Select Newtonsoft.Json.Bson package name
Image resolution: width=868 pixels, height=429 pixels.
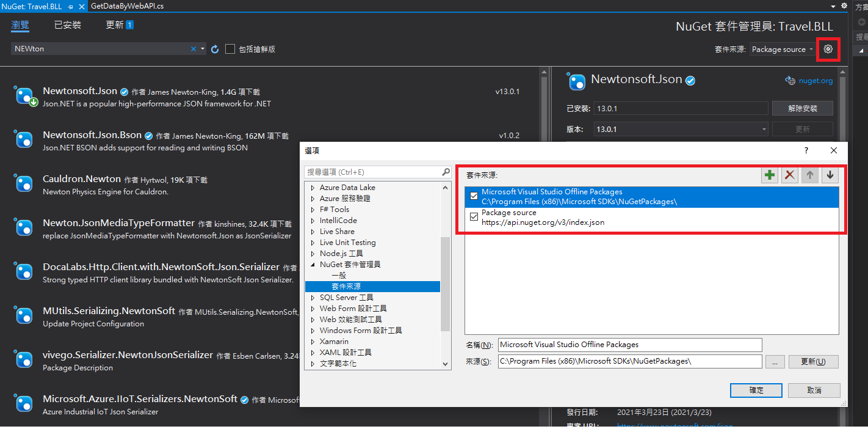pos(92,135)
